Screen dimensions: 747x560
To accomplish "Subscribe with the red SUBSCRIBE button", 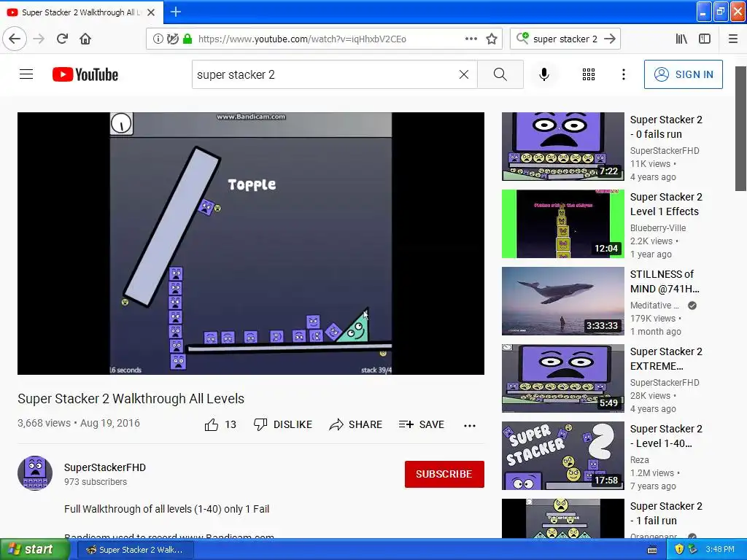I will click(444, 474).
